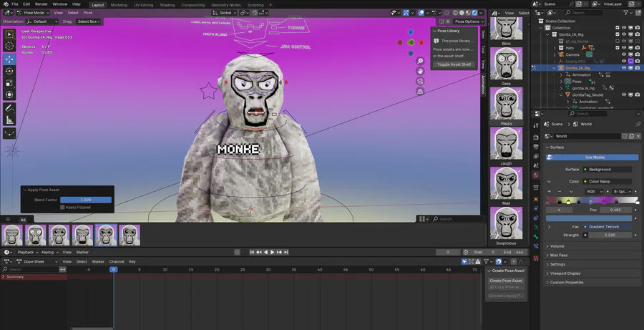Switch to the Shading workspace tab
Screen dimensions: 644x330
(x=167, y=5)
